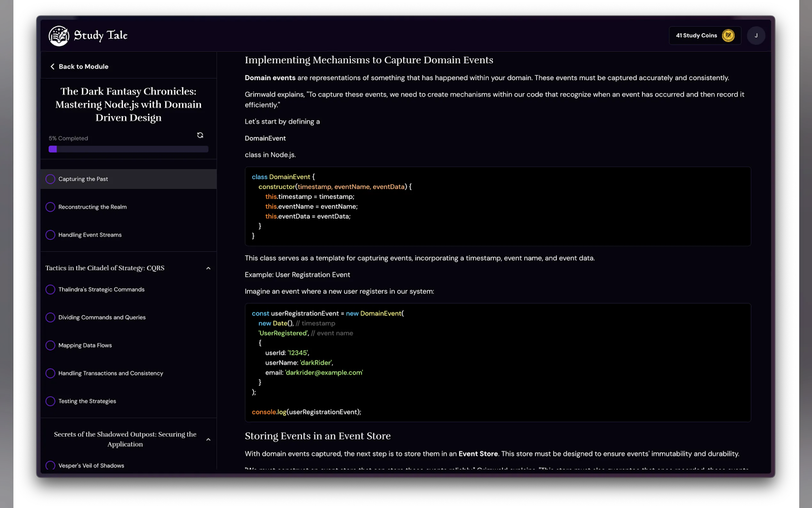
Task: Collapse Tactics in the Citadel CQRS section
Action: [x=208, y=268]
